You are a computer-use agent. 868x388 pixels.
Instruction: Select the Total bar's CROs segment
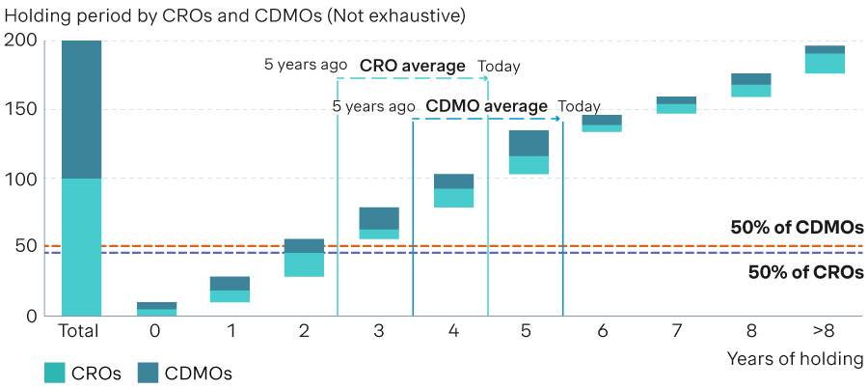pyautogui.click(x=81, y=247)
